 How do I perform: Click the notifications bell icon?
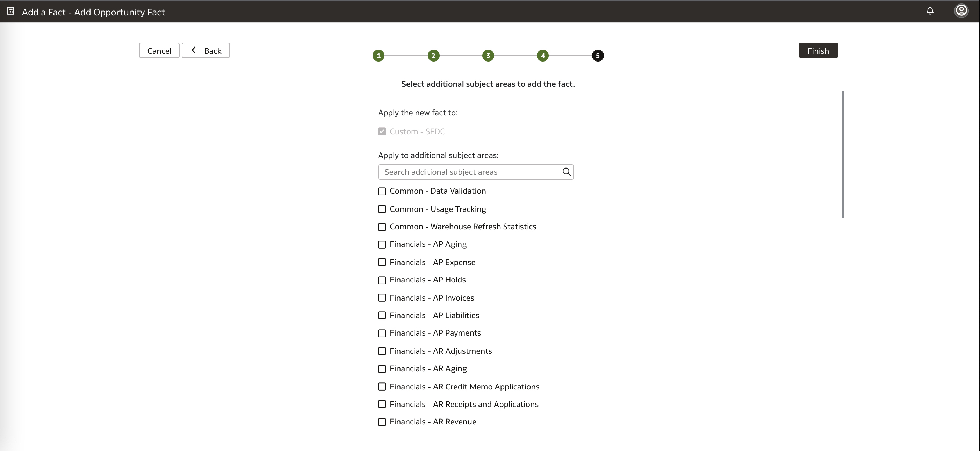[x=930, y=11]
